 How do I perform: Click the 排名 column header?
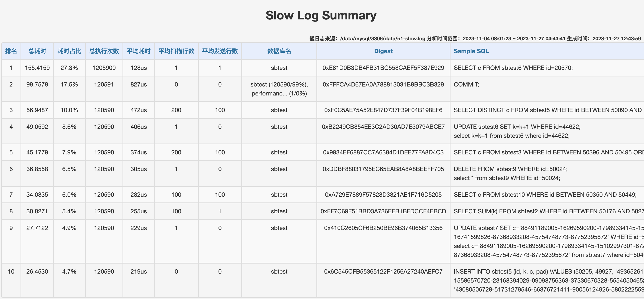(11, 51)
